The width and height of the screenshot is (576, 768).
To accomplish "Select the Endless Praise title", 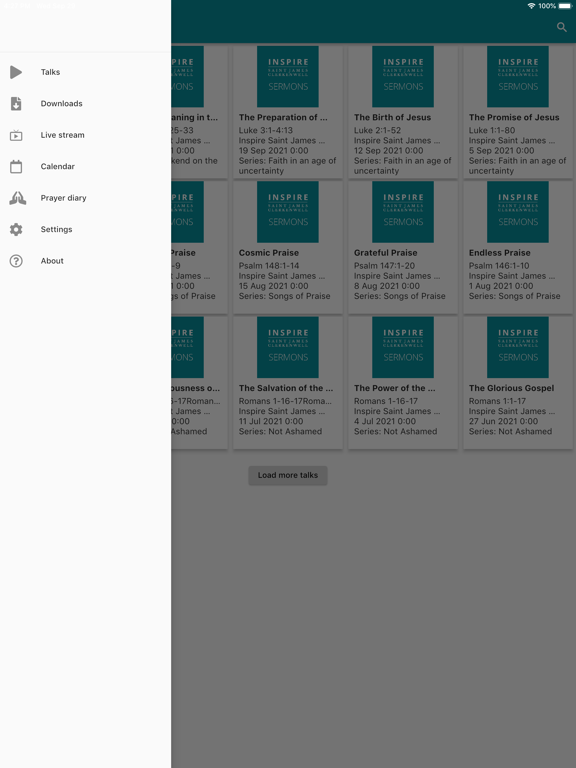I will click(x=500, y=253).
